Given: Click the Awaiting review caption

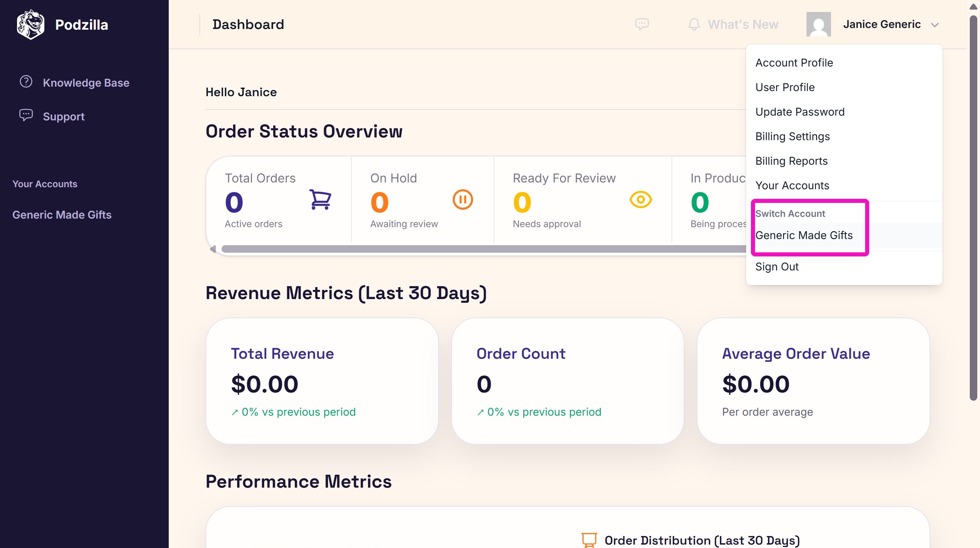Looking at the screenshot, I should pyautogui.click(x=404, y=224).
